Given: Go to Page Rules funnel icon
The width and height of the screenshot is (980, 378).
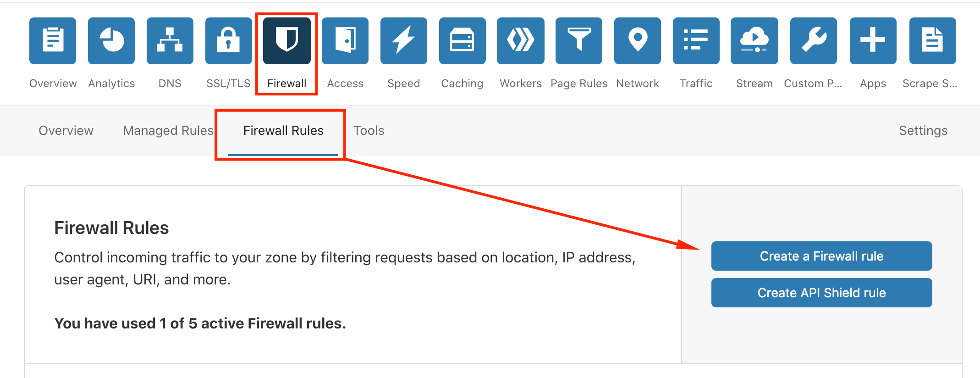Looking at the screenshot, I should pos(579,41).
